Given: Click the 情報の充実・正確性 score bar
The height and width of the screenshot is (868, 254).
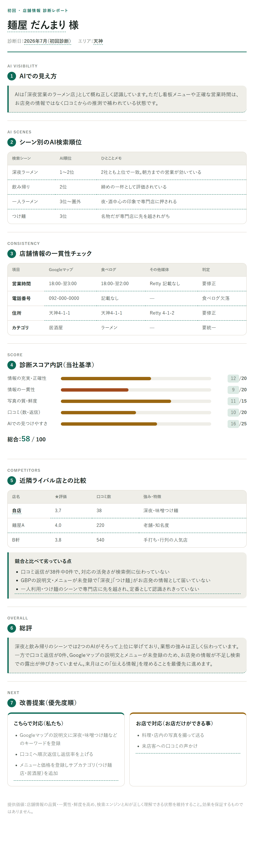Looking at the screenshot, I should (x=136, y=378).
